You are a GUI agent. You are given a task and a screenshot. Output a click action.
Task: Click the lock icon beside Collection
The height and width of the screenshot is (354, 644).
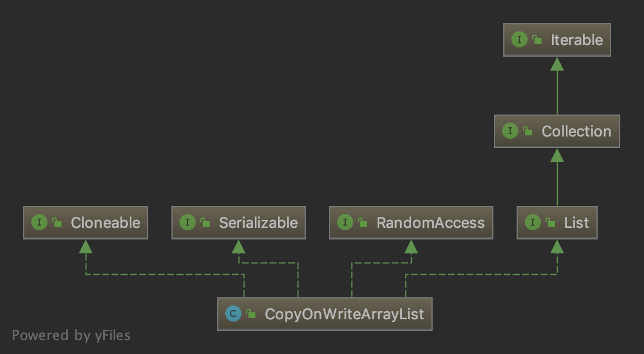tap(528, 131)
